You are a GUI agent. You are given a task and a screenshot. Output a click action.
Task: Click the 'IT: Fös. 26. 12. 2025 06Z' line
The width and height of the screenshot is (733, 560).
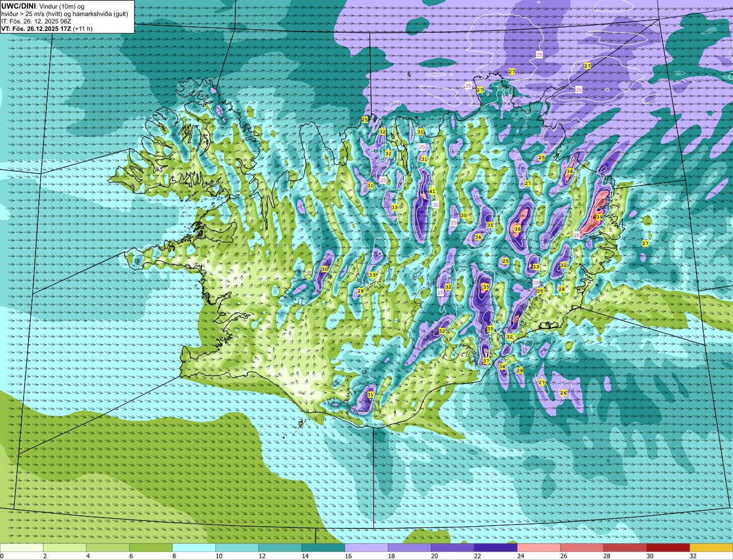pyautogui.click(x=36, y=21)
